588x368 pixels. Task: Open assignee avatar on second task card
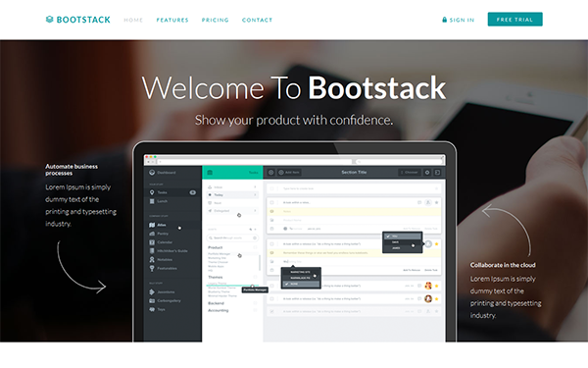(428, 244)
